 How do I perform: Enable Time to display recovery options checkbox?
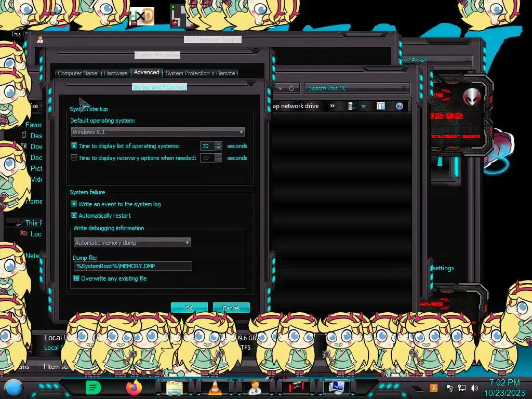(74, 158)
